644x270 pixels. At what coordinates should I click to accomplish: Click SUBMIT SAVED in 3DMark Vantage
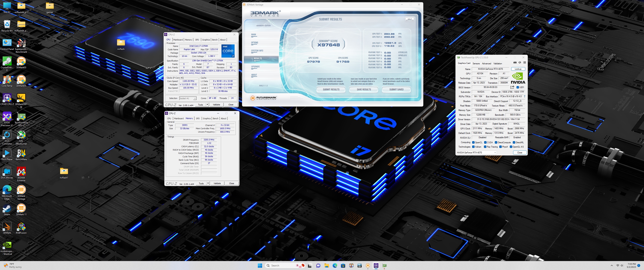click(x=396, y=89)
